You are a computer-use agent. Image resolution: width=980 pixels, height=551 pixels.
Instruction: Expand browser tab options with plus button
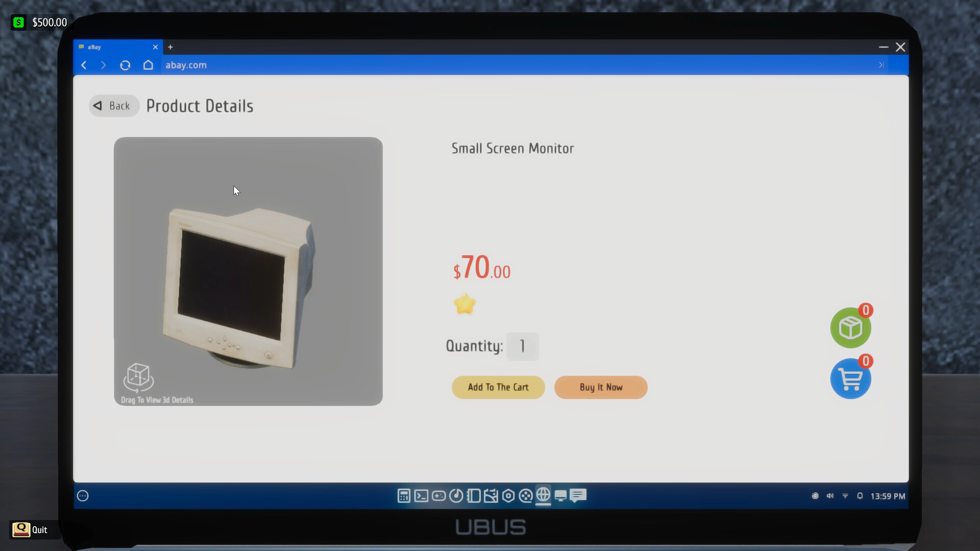170,46
